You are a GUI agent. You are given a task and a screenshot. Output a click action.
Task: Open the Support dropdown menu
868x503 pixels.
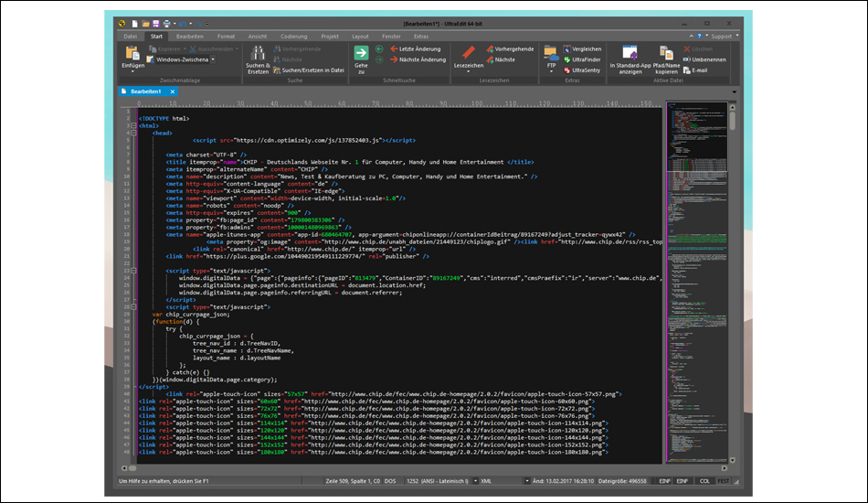pyautogui.click(x=724, y=36)
